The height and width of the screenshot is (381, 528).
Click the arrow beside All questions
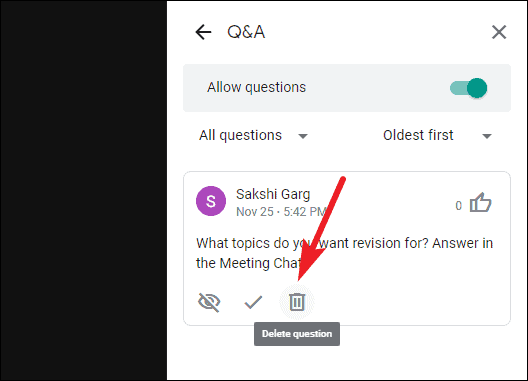[303, 136]
